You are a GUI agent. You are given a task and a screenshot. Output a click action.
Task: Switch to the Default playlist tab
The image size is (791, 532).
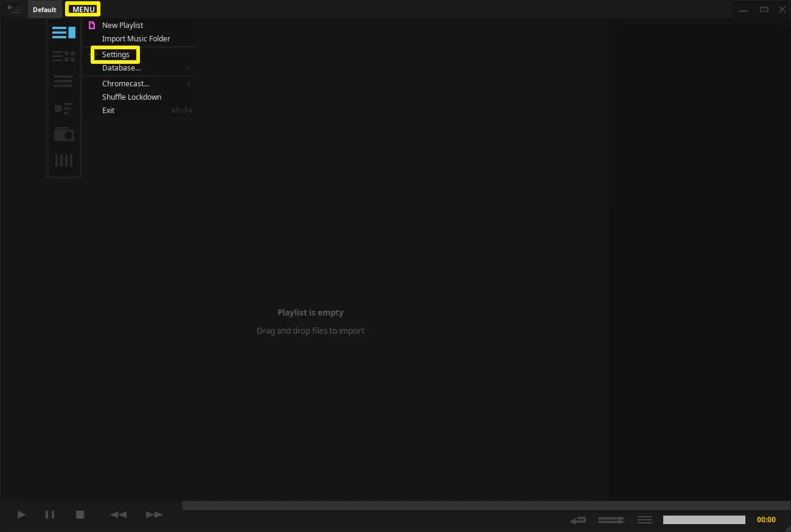(44, 10)
